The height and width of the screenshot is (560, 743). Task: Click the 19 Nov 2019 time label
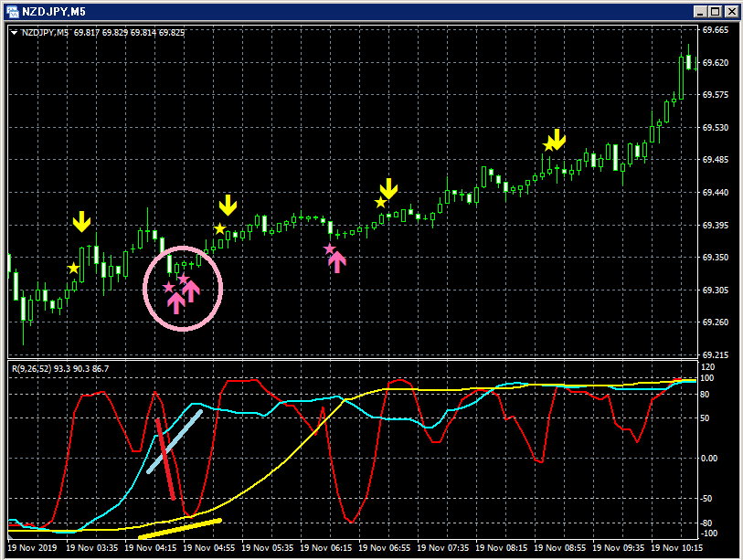click(32, 548)
